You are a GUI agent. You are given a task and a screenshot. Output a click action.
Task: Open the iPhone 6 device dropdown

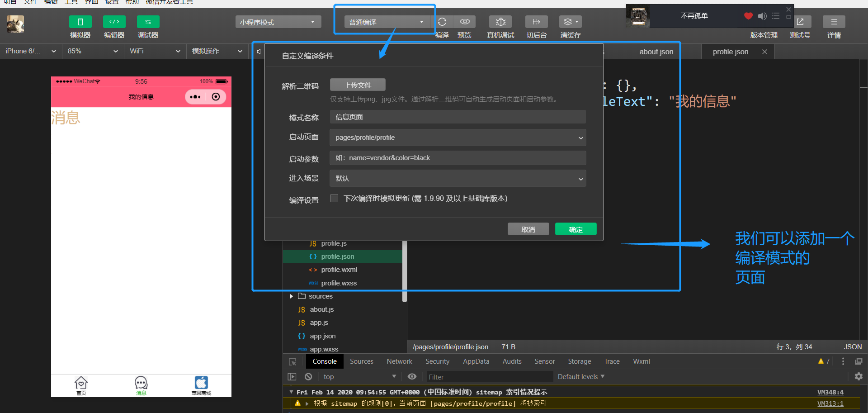31,51
